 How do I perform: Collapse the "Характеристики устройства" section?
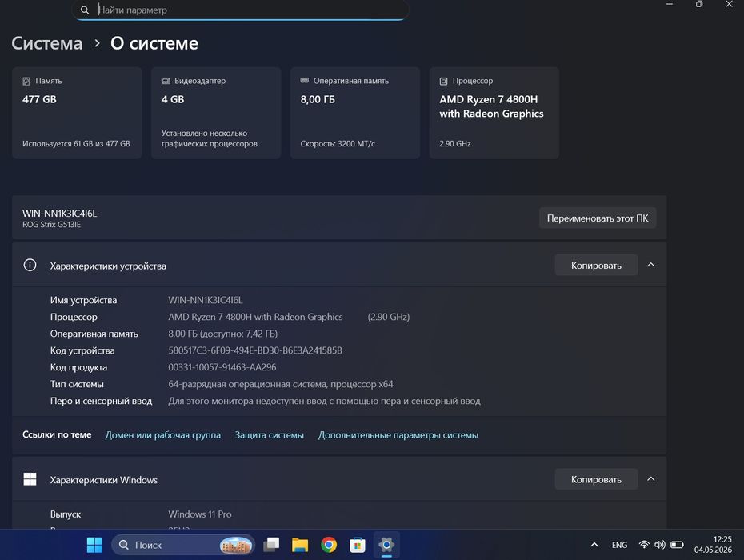click(x=651, y=265)
